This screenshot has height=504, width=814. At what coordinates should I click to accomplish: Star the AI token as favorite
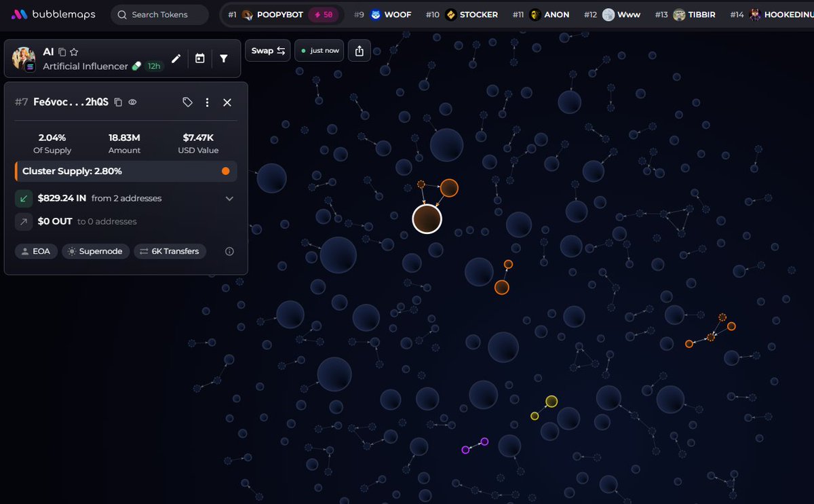click(74, 52)
